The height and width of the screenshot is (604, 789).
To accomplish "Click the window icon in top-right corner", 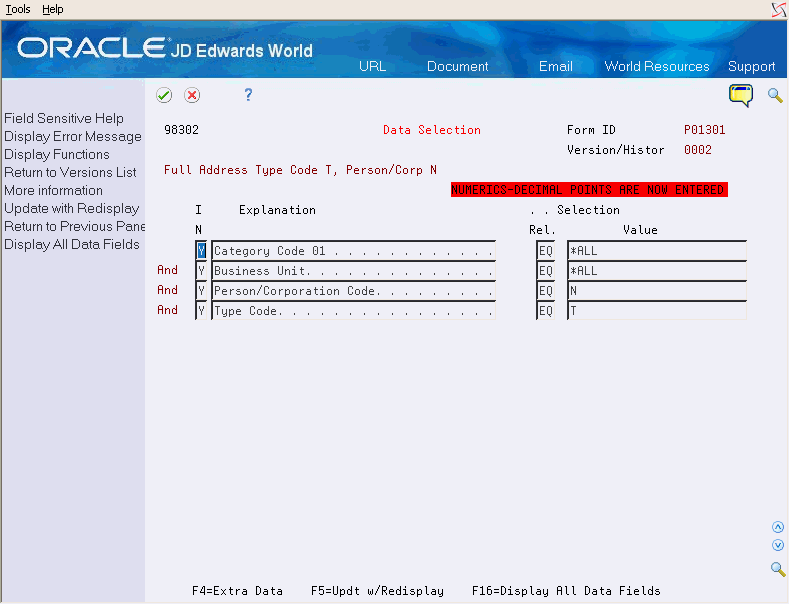I will coord(778,9).
